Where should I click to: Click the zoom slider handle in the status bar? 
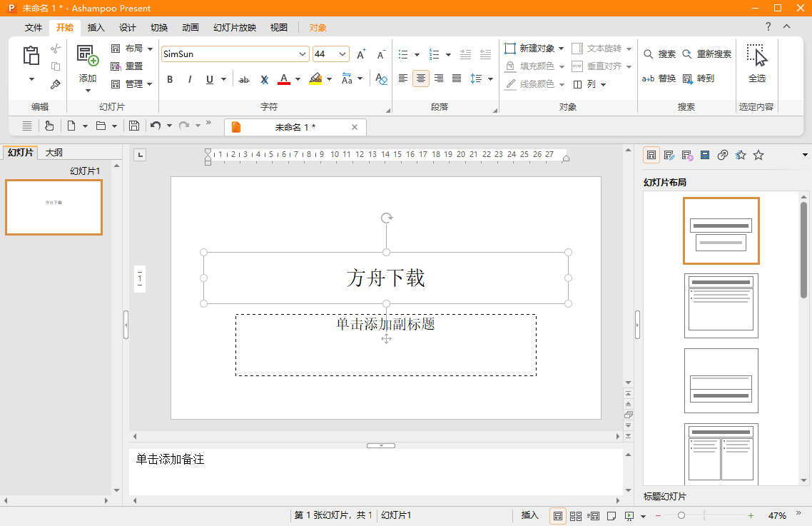[x=681, y=515]
